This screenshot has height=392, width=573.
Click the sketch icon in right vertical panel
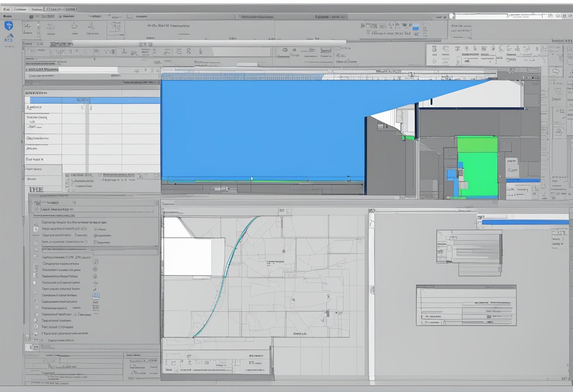[557, 72]
